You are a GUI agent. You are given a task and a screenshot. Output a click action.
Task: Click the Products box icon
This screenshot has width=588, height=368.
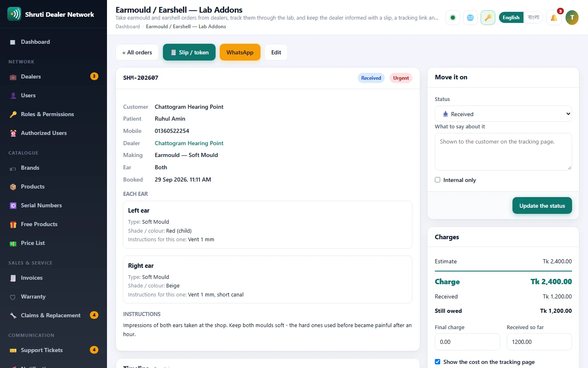(x=13, y=187)
